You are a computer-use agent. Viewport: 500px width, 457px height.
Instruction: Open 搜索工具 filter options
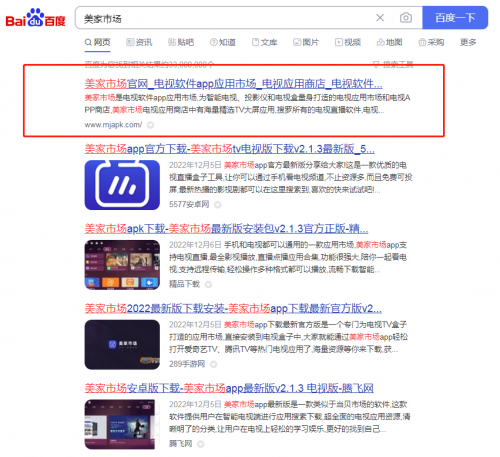pyautogui.click(x=393, y=64)
